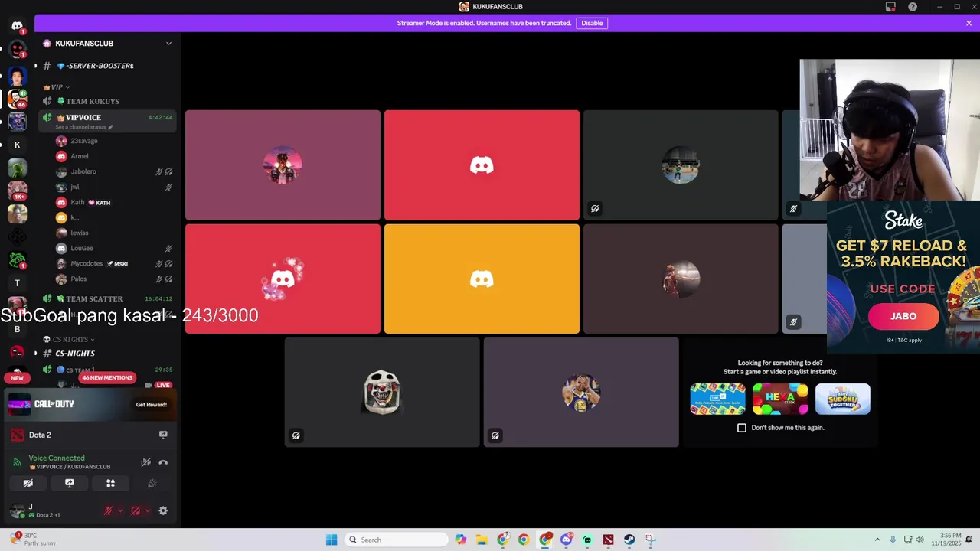The width and height of the screenshot is (980, 551).
Task: Open the server labeled T in sidebar
Action: coord(17,283)
